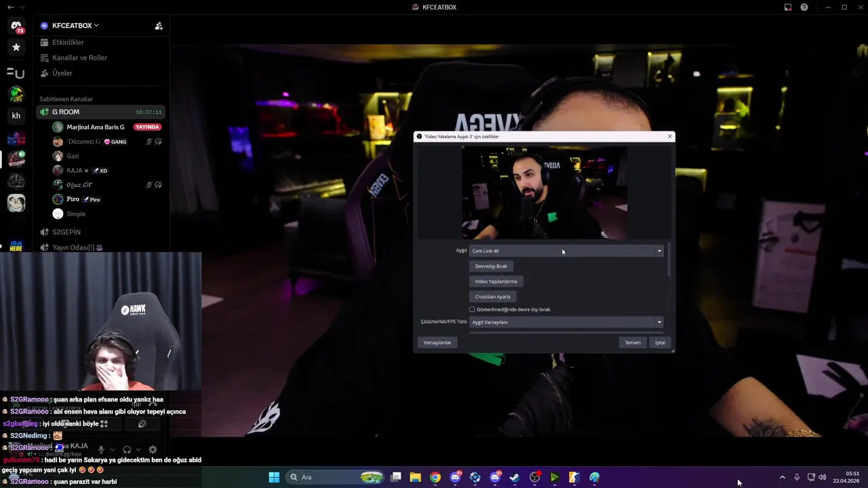Screen dimensions: 868x488
Task: Click the star server icon in sidebar
Action: click(16, 47)
